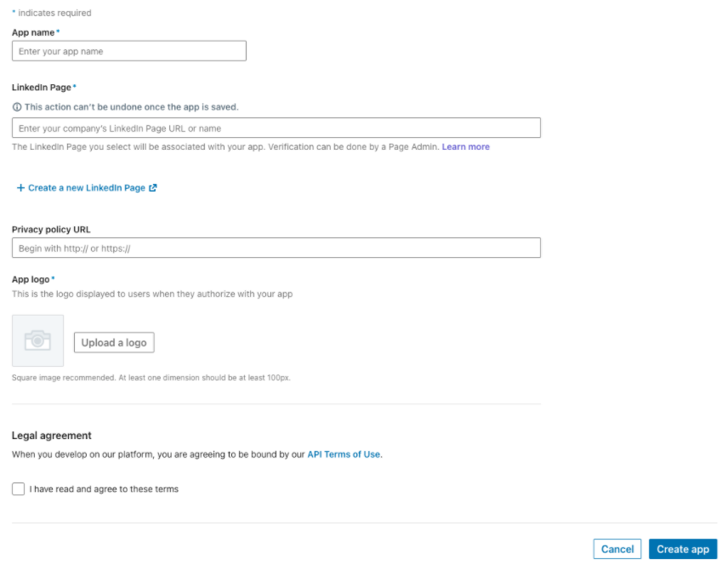This screenshot has height=571, width=728.
Task: Submit with the Create app button
Action: (683, 549)
